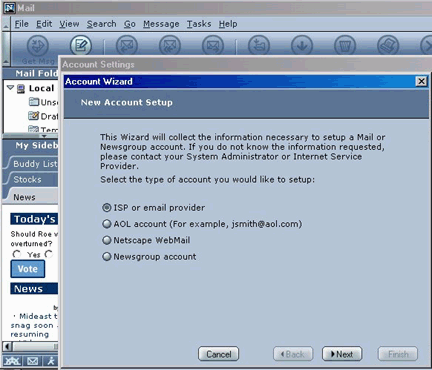
Task: Click Cancel in Account Wizard
Action: click(x=218, y=354)
